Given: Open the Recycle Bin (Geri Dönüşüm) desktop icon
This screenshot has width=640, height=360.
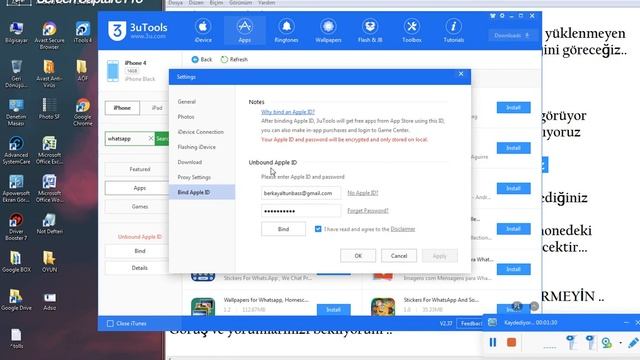Looking at the screenshot, I should pyautogui.click(x=16, y=73).
